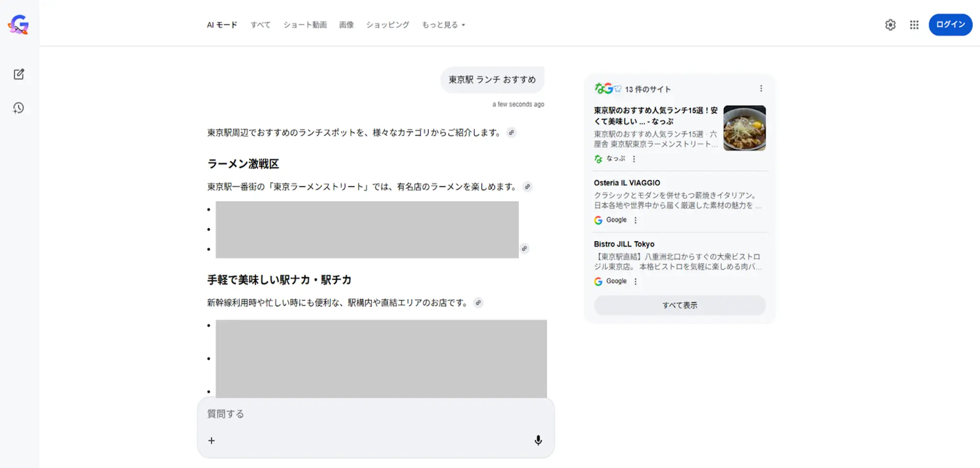Image resolution: width=980 pixels, height=468 pixels.
Task: Activate the microphone for voice input
Action: coord(538,440)
